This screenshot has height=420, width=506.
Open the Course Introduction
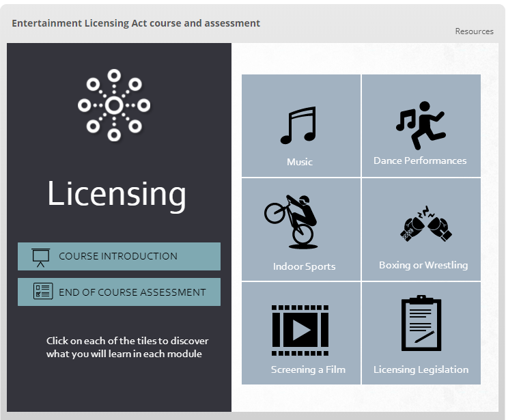(119, 256)
